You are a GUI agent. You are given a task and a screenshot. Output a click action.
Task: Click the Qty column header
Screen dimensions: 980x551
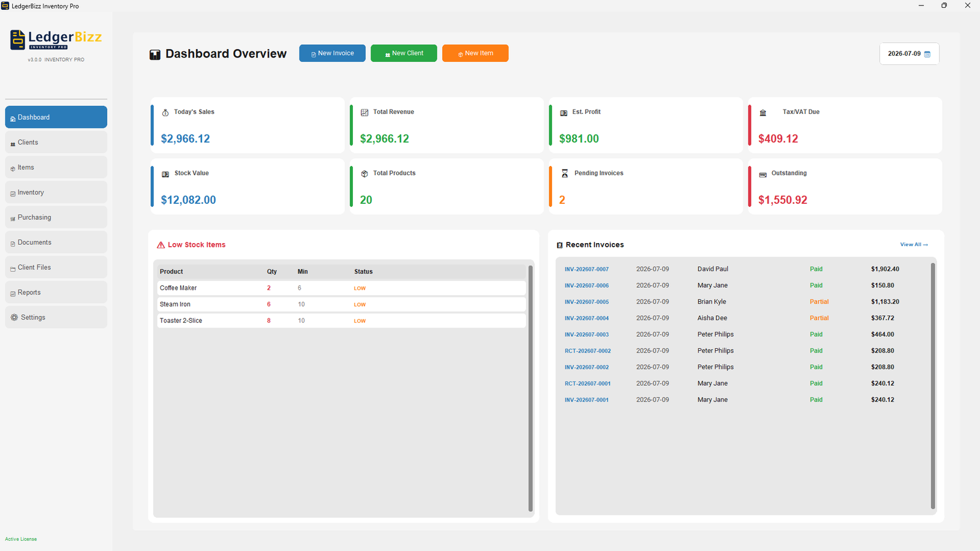coord(272,272)
